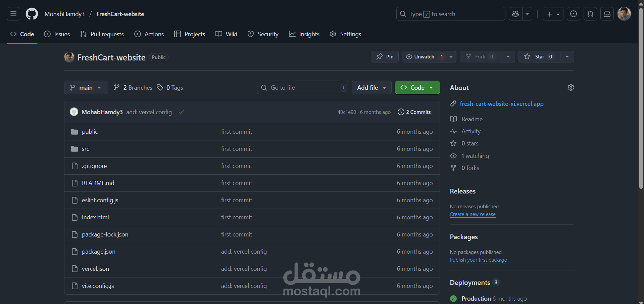Open the package-lock.json file
644x304 pixels.
point(105,234)
